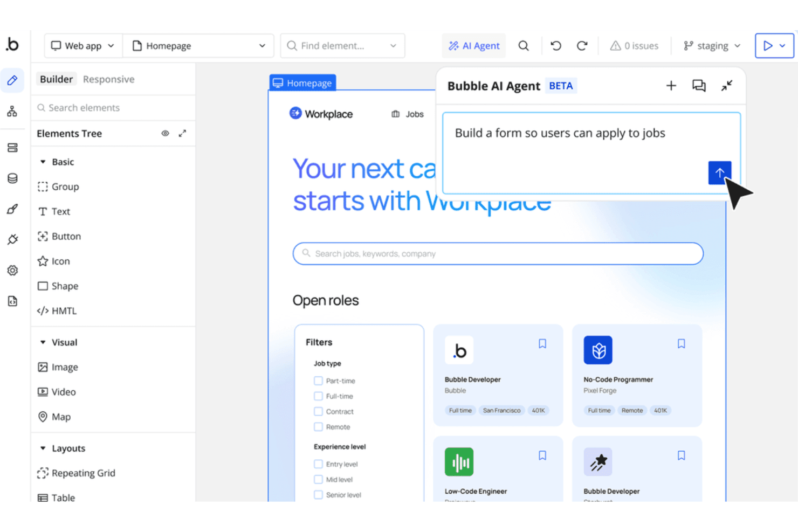Check the Remote filter checkbox

[318, 427]
